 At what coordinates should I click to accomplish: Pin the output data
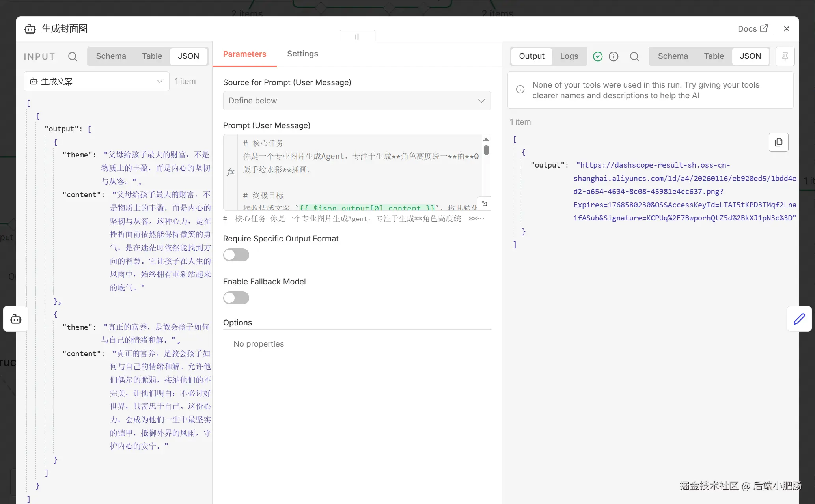click(x=785, y=56)
